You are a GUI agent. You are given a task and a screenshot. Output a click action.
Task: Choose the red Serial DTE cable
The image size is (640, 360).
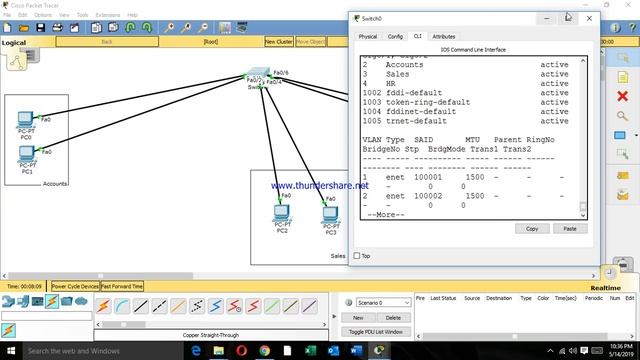point(253,306)
